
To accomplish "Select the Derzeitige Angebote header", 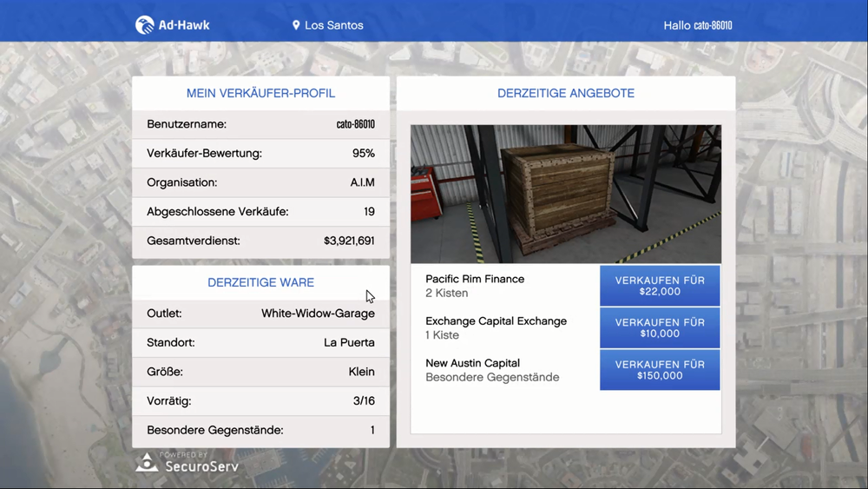I will (x=566, y=93).
